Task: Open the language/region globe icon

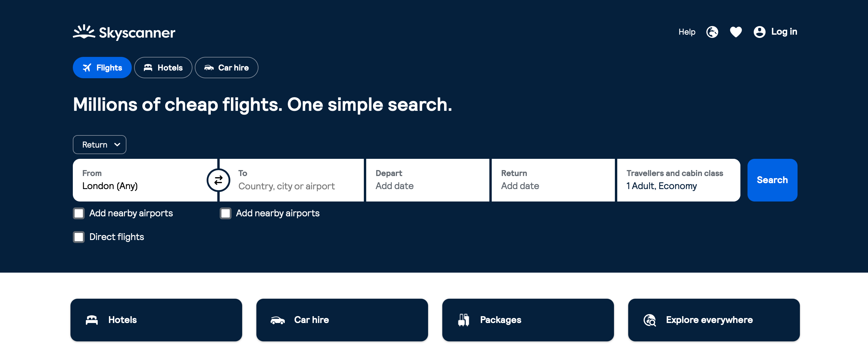Action: [712, 32]
